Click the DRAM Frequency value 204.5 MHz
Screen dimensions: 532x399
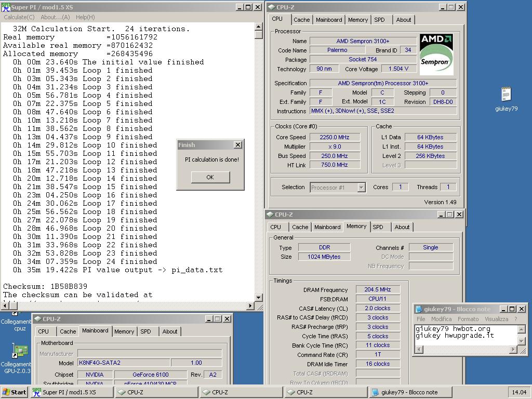[x=378, y=289]
